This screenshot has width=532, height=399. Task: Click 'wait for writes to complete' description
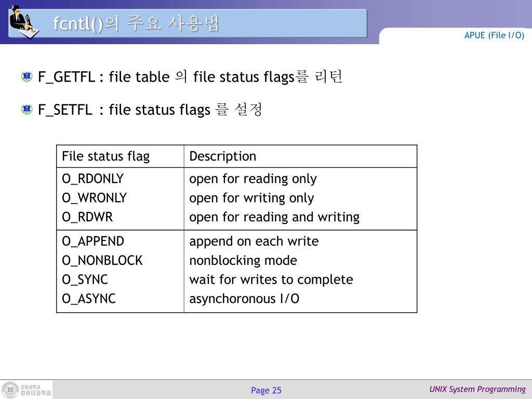271,280
